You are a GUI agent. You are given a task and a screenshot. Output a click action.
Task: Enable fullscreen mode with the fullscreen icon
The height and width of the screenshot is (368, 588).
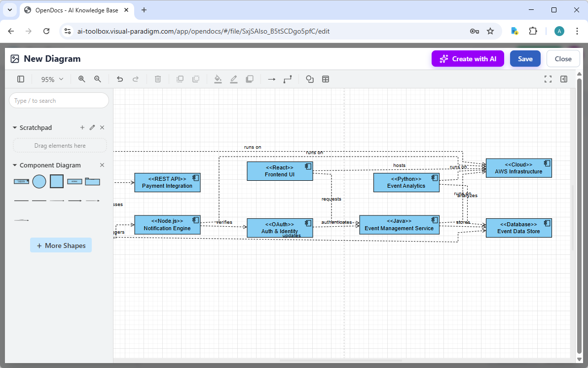coord(548,79)
